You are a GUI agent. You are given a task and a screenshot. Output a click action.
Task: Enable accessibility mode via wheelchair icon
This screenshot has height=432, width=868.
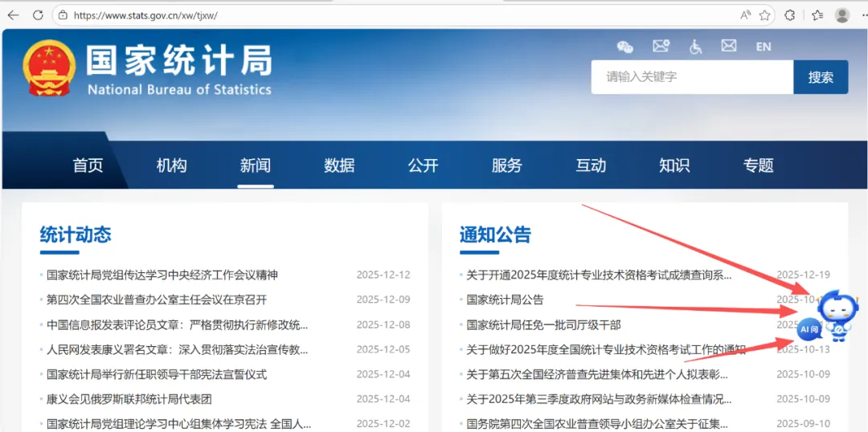(695, 47)
